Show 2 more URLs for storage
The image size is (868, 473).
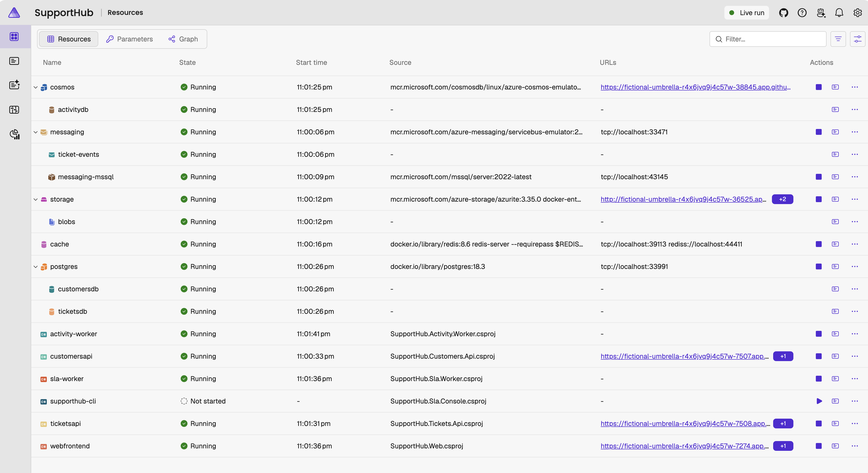tap(782, 199)
